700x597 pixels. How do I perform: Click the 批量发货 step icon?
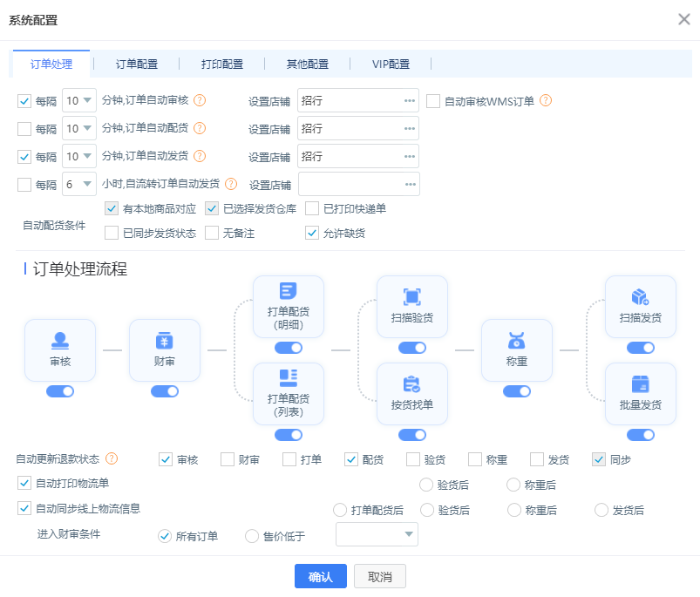[640, 383]
